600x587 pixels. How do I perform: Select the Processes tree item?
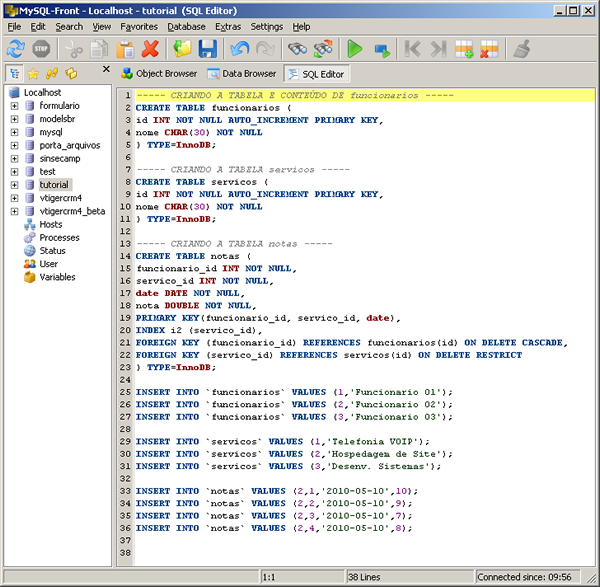tap(59, 238)
